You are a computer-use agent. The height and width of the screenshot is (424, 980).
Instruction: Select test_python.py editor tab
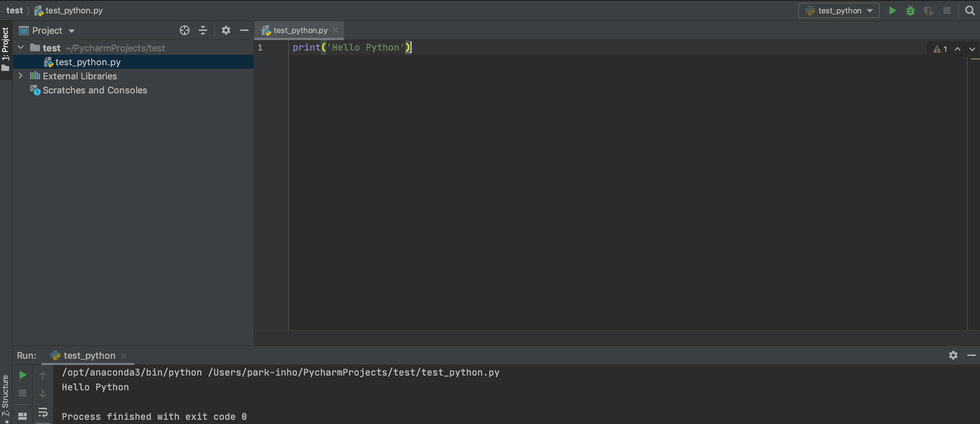[300, 31]
